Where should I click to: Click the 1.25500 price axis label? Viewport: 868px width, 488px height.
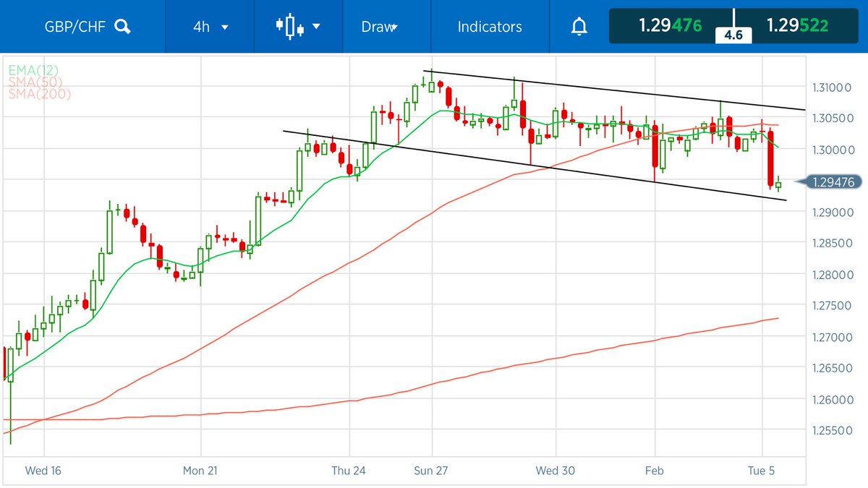833,431
